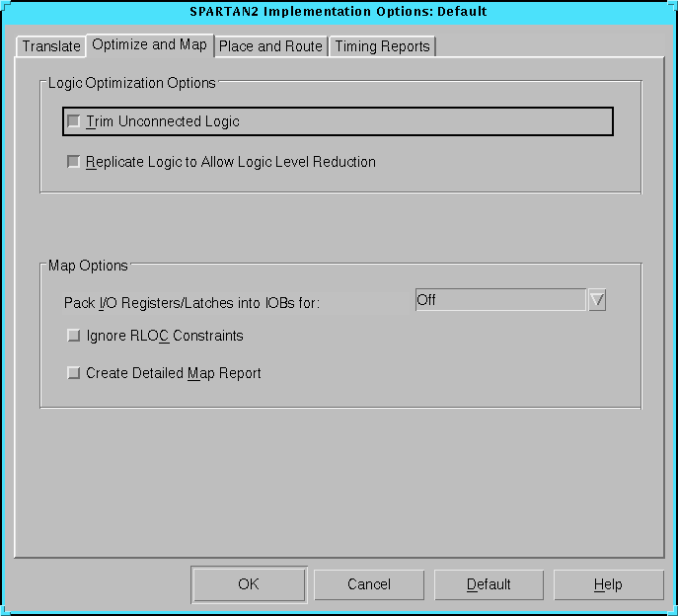The height and width of the screenshot is (616, 678).
Task: Click the IOB packing field showing Off
Action: (499, 300)
